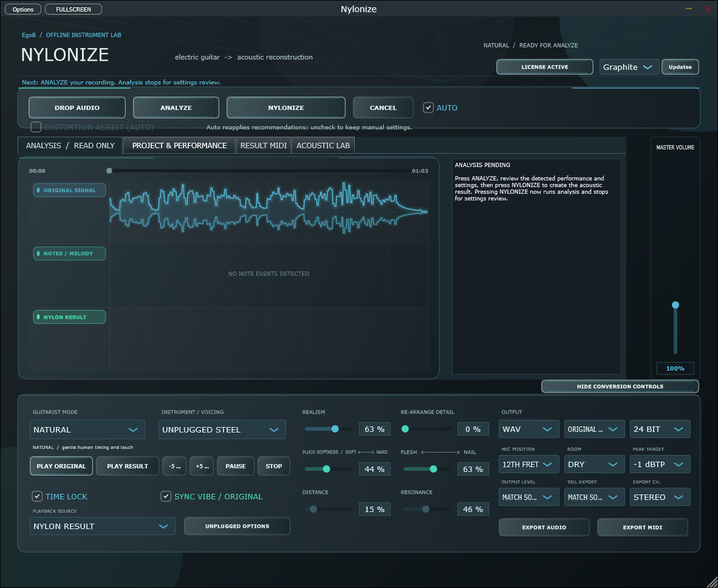Click the Pluck Softness slider handle

point(326,469)
